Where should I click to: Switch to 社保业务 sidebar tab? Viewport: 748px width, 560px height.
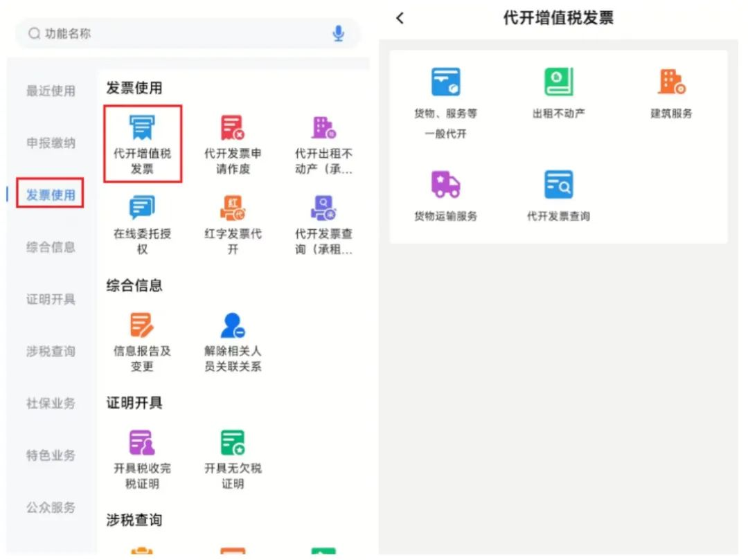51,403
